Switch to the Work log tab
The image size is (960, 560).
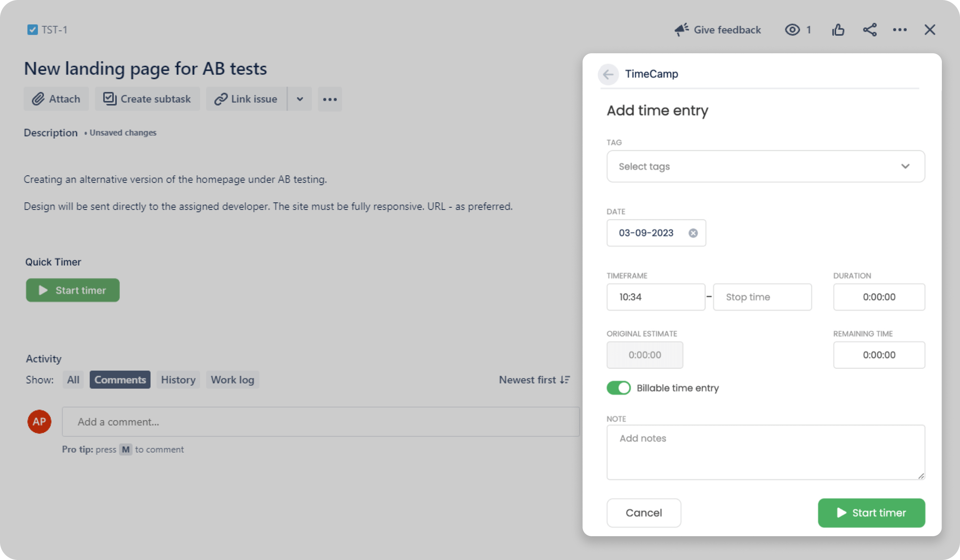(232, 379)
